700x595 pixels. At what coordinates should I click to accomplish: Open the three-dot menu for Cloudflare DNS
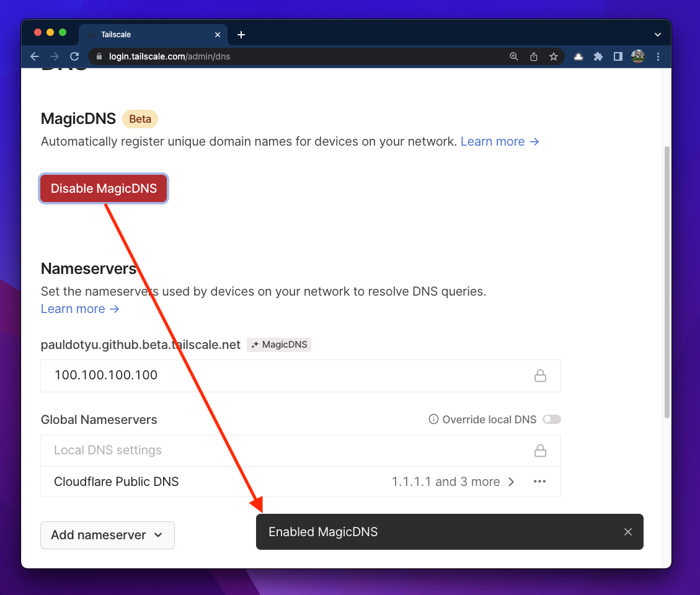point(540,482)
